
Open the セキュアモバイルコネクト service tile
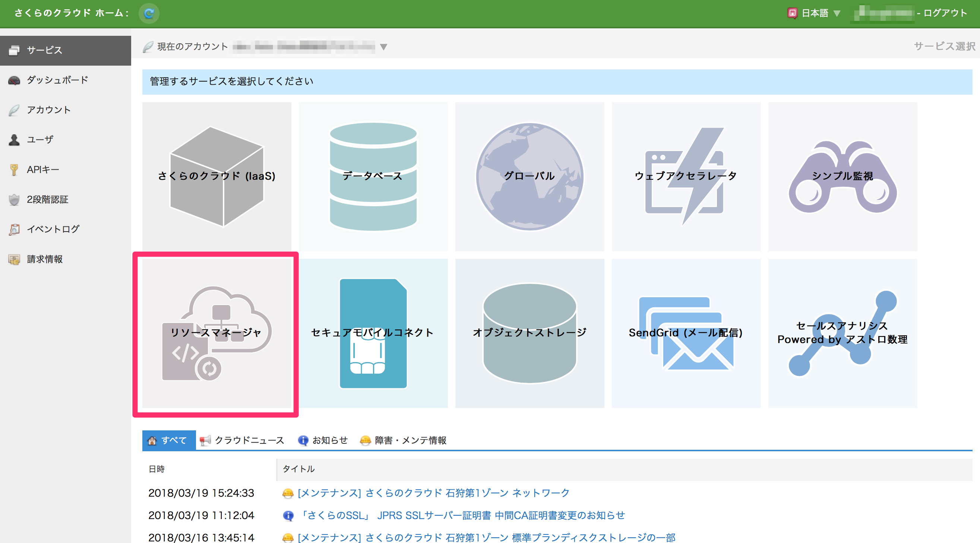click(x=373, y=333)
